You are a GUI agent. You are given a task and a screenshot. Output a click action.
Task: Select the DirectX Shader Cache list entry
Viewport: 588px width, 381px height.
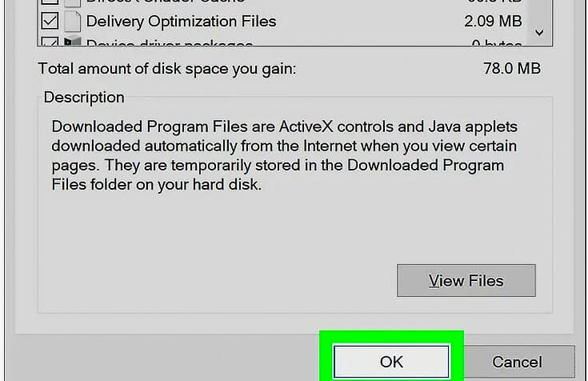[283, 3]
